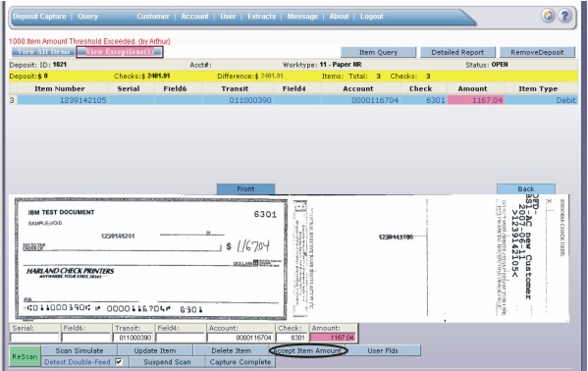Click Accept Item Amount button
This screenshot has width=588, height=371.
coord(308,350)
